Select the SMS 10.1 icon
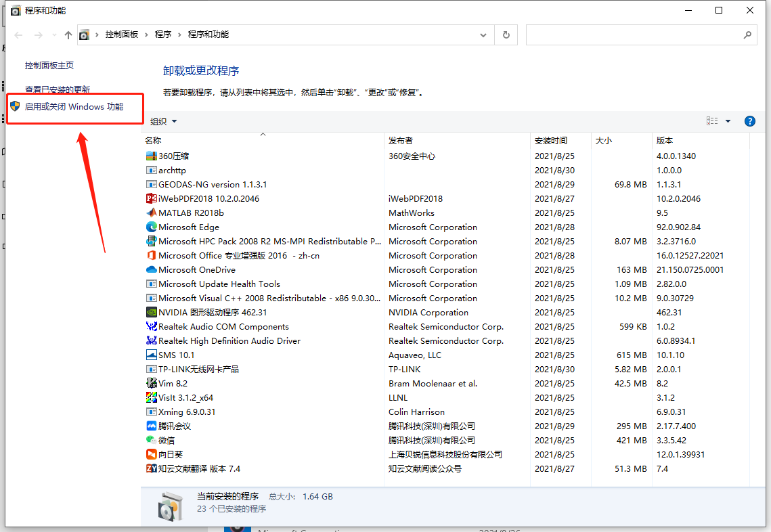Image resolution: width=771 pixels, height=532 pixels. (152, 355)
